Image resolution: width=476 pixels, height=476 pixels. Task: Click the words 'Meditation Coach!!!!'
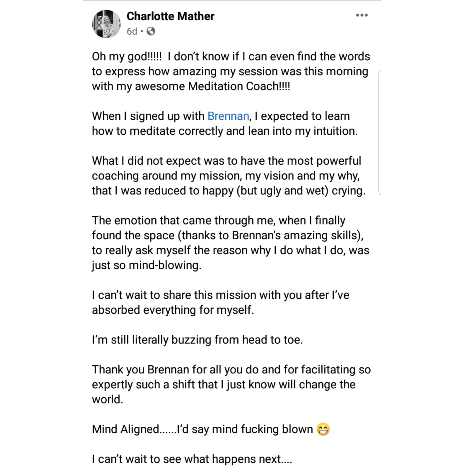pyautogui.click(x=239, y=86)
